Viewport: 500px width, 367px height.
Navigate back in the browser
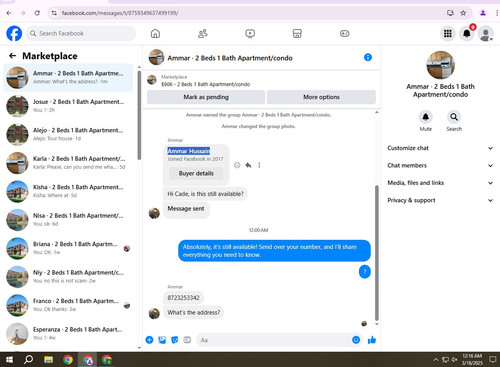(9, 13)
